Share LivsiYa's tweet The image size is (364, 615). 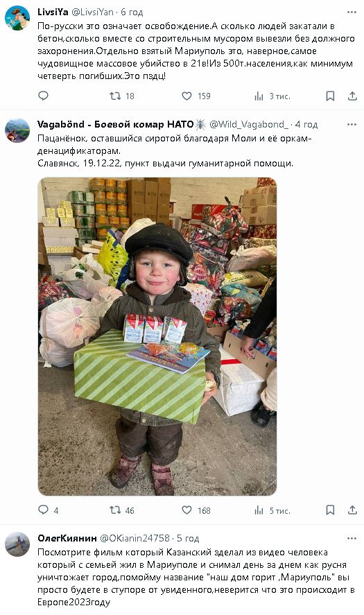352,96
